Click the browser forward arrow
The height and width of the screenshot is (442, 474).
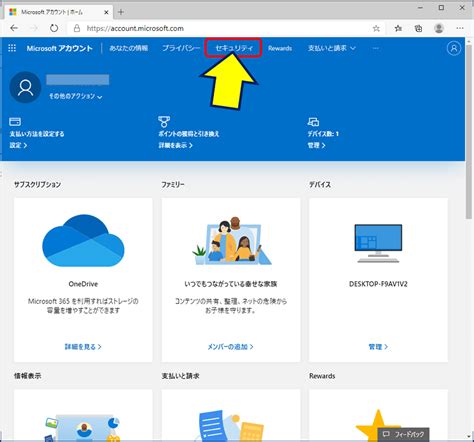(x=34, y=28)
